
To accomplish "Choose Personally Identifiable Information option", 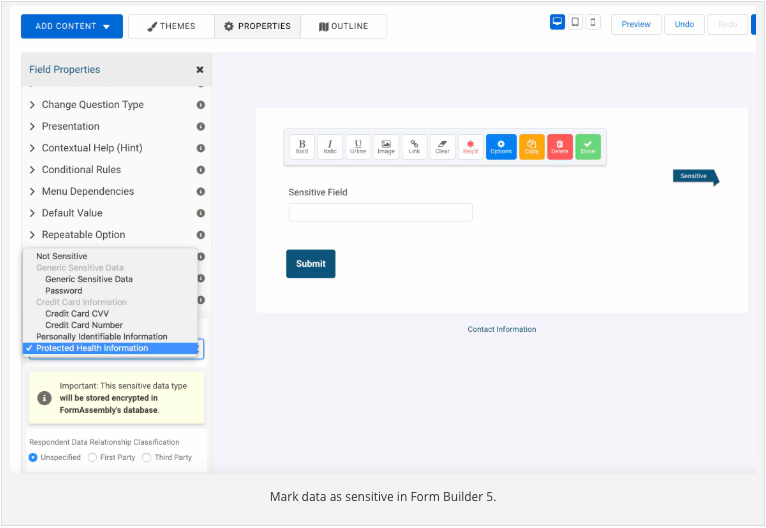I will pos(110,337).
